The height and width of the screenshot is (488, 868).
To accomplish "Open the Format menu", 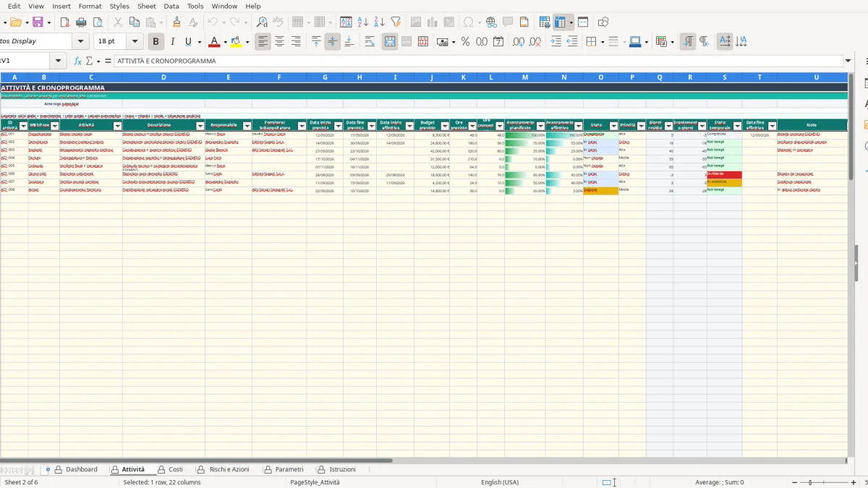I will point(90,6).
